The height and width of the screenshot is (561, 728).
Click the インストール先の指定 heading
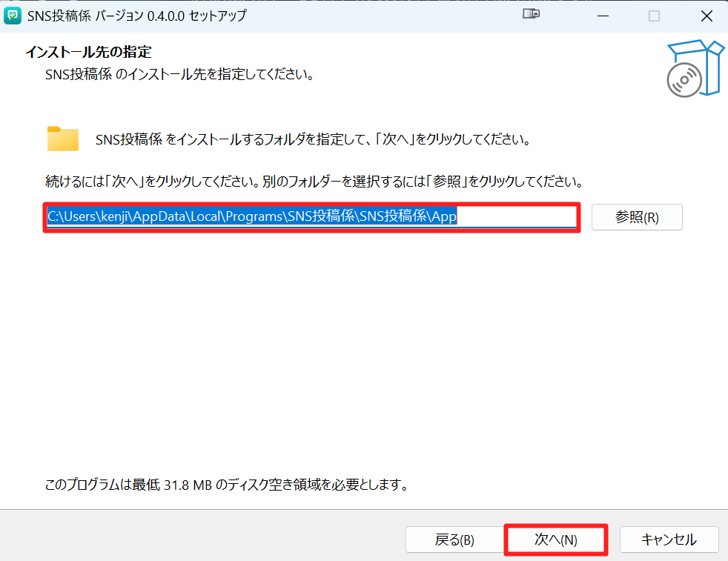click(x=88, y=52)
